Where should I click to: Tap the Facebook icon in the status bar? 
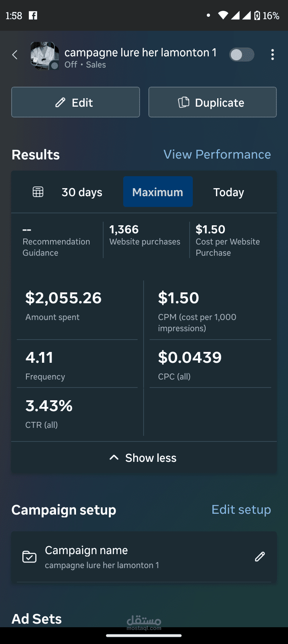pos(33,16)
